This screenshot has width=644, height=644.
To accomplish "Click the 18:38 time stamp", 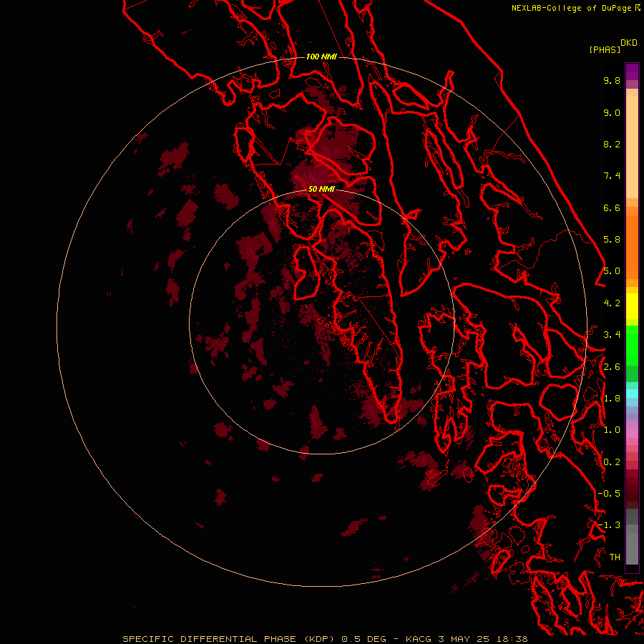I will pyautogui.click(x=514, y=639).
